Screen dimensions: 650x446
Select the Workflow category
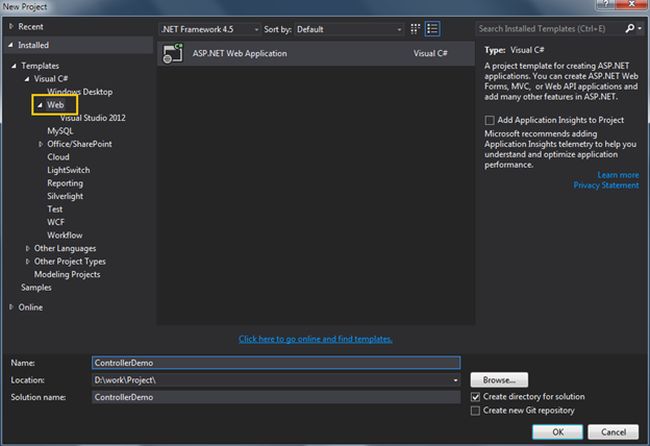click(65, 235)
